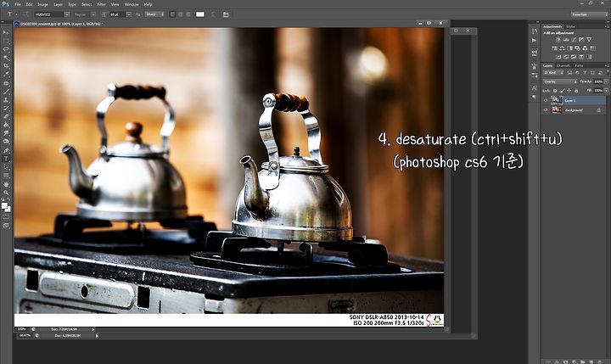Click the foreground color swatch

[4, 205]
